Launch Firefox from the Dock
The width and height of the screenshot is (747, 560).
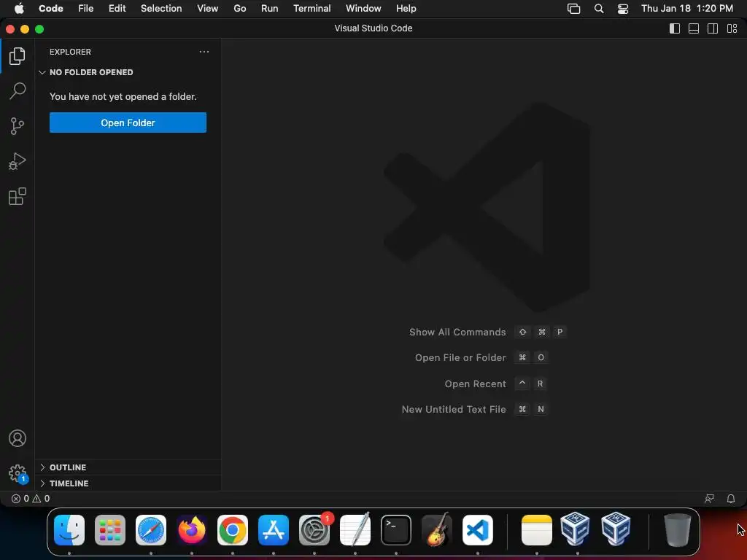click(192, 530)
